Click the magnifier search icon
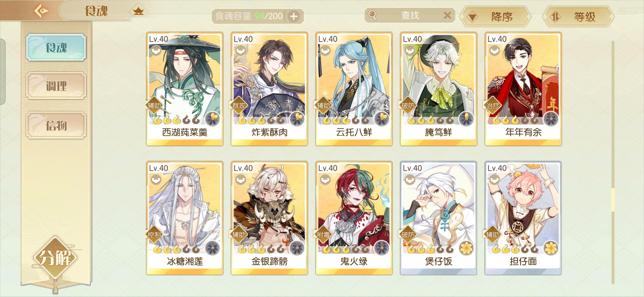 click(x=372, y=15)
